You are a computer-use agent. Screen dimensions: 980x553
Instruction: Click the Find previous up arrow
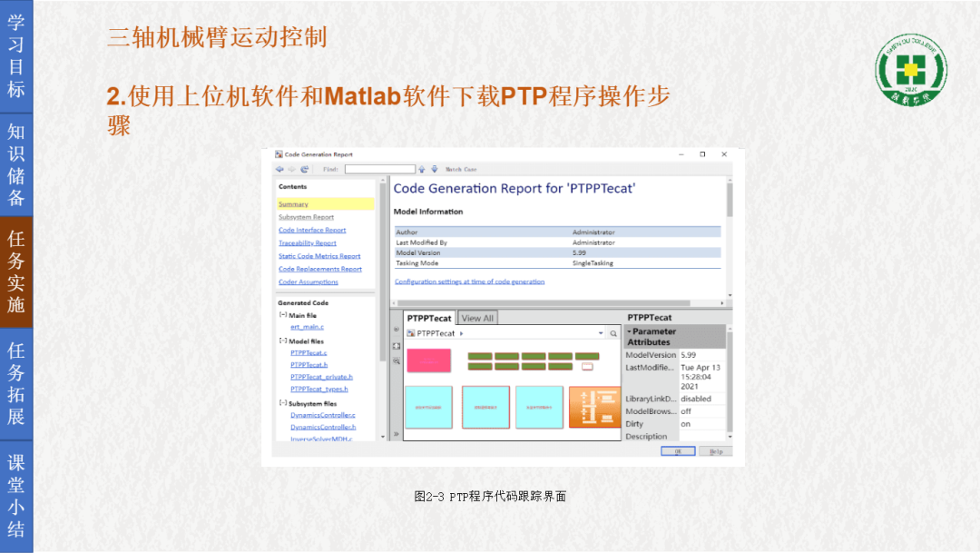coord(422,169)
